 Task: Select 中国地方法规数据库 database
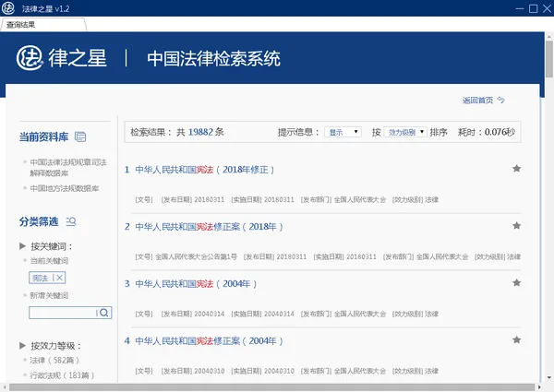coord(65,188)
